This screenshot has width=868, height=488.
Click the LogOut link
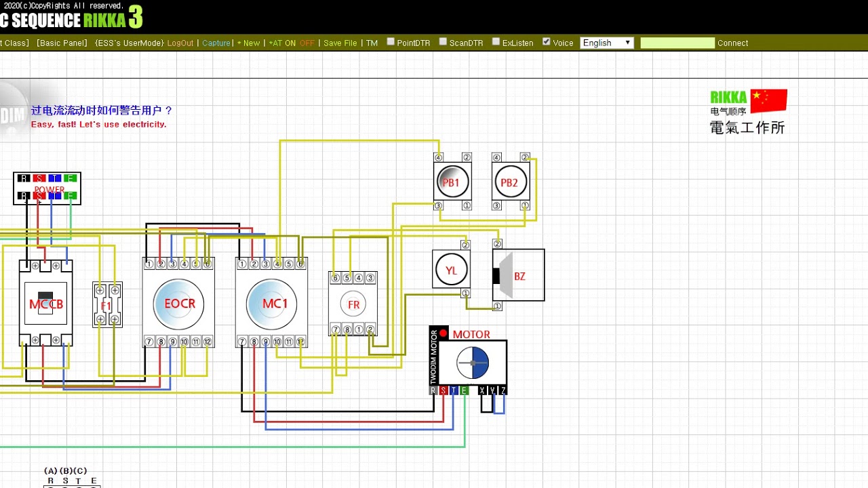180,43
